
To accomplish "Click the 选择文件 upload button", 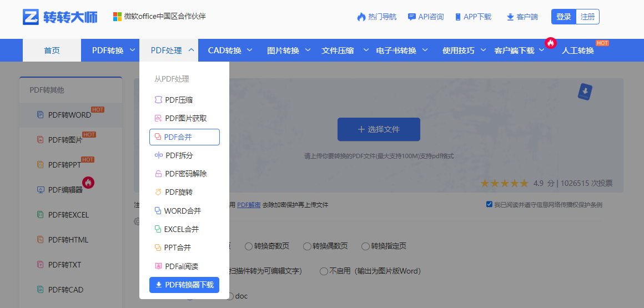I will coord(379,129).
